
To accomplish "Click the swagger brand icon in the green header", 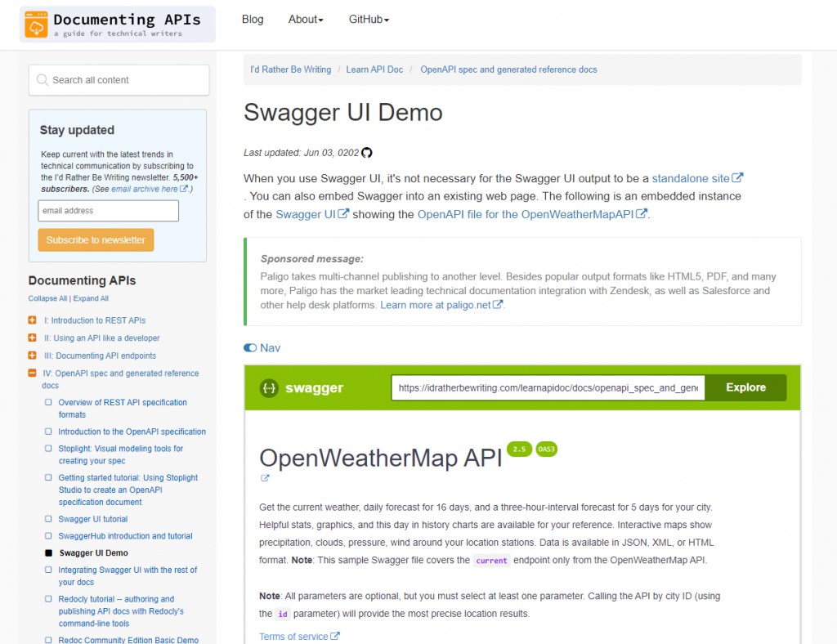I will point(269,387).
